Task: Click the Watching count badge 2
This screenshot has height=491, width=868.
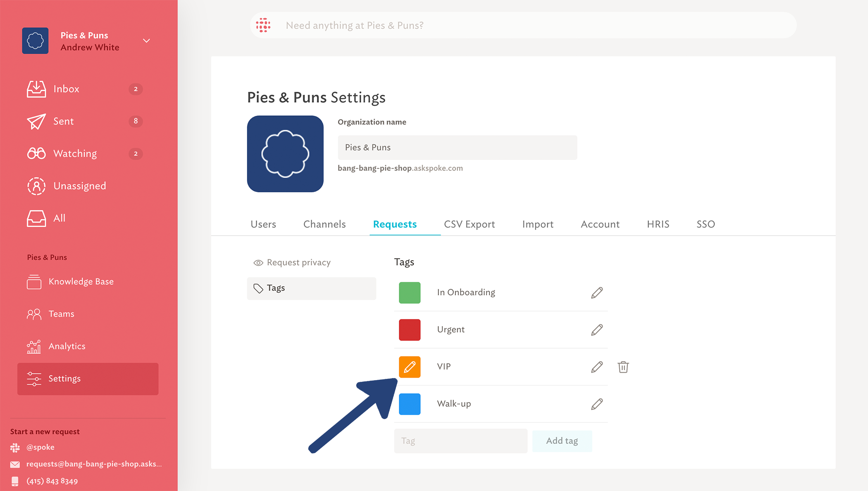Action: 136,154
